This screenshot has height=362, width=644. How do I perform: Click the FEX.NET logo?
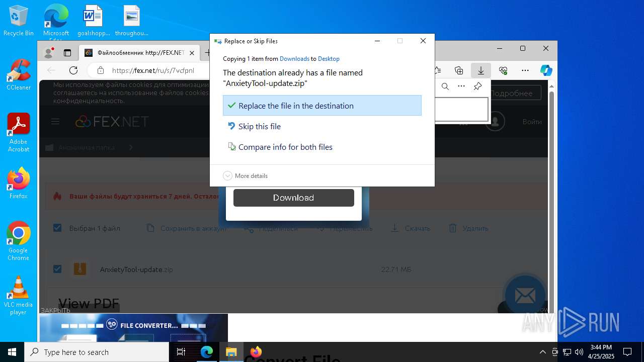[x=112, y=122]
